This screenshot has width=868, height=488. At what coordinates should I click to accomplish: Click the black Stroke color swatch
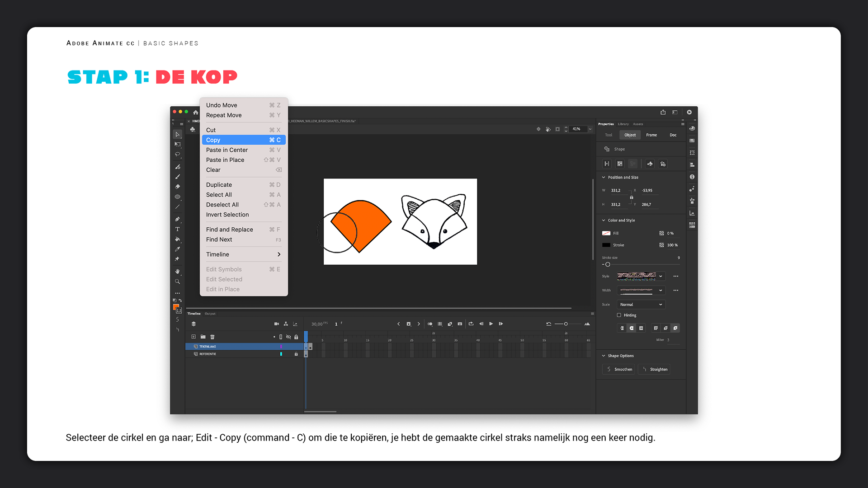[x=606, y=245]
